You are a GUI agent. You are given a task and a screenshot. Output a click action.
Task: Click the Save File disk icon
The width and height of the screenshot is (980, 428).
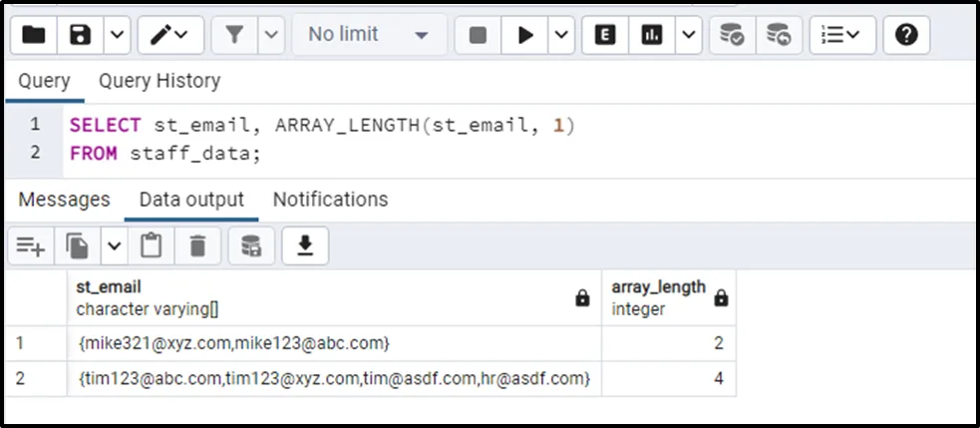tap(82, 36)
